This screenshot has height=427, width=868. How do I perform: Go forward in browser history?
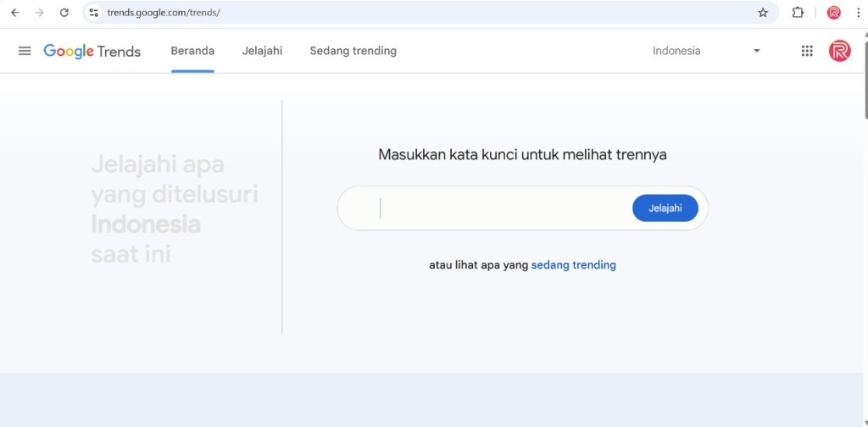39,13
